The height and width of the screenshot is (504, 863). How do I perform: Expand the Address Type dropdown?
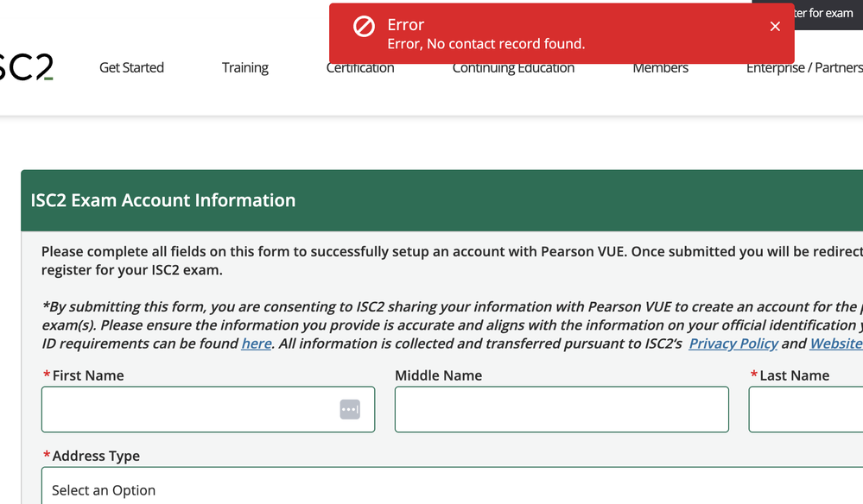[449, 489]
